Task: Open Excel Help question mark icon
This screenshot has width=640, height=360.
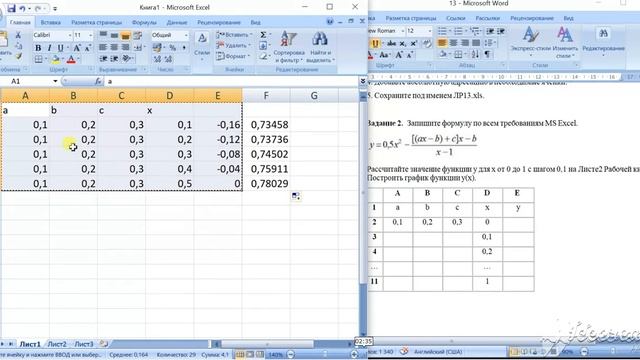Action: coord(330,22)
